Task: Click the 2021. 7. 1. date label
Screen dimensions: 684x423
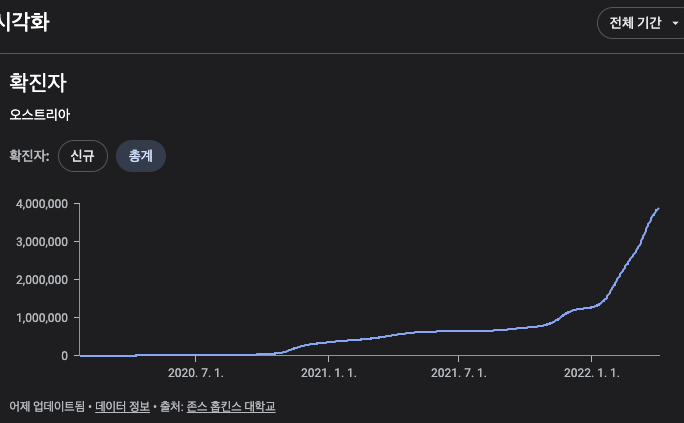Action: point(458,373)
